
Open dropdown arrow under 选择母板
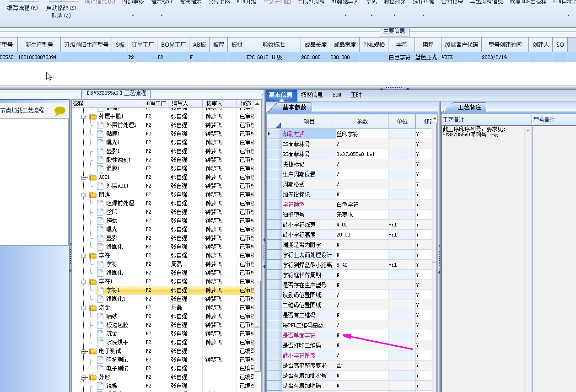tap(423, 16)
